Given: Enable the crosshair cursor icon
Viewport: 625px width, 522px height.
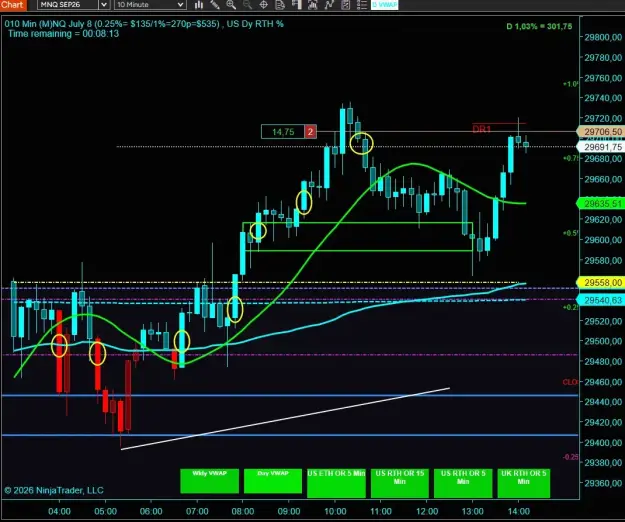Looking at the screenshot, I should click(263, 5).
